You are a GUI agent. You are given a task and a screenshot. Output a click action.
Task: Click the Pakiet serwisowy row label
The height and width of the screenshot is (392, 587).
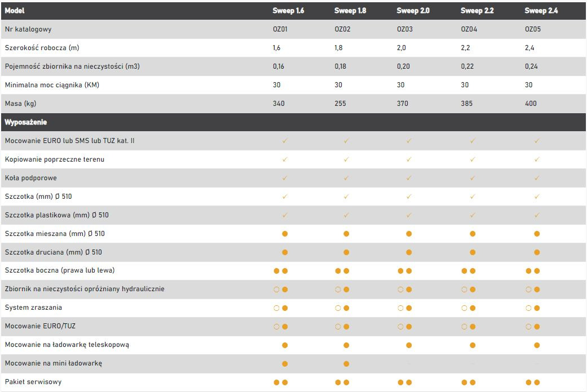33,382
